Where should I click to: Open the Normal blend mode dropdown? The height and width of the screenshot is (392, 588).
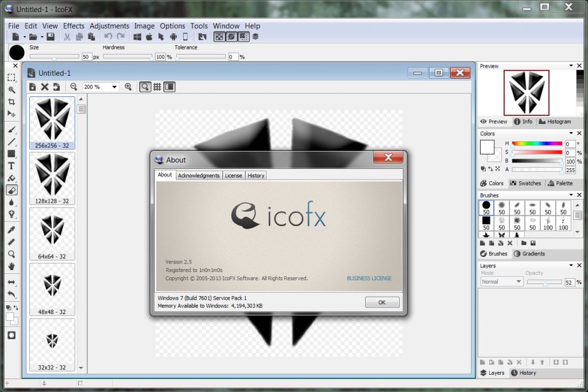(519, 282)
